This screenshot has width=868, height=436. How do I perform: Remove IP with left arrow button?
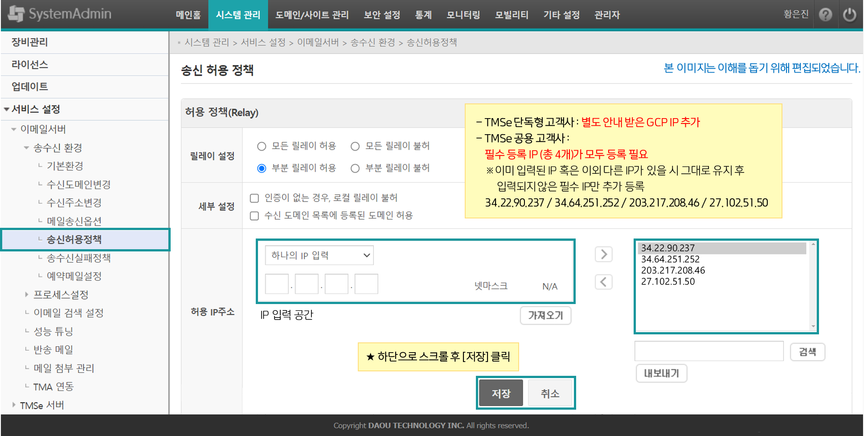tap(603, 282)
